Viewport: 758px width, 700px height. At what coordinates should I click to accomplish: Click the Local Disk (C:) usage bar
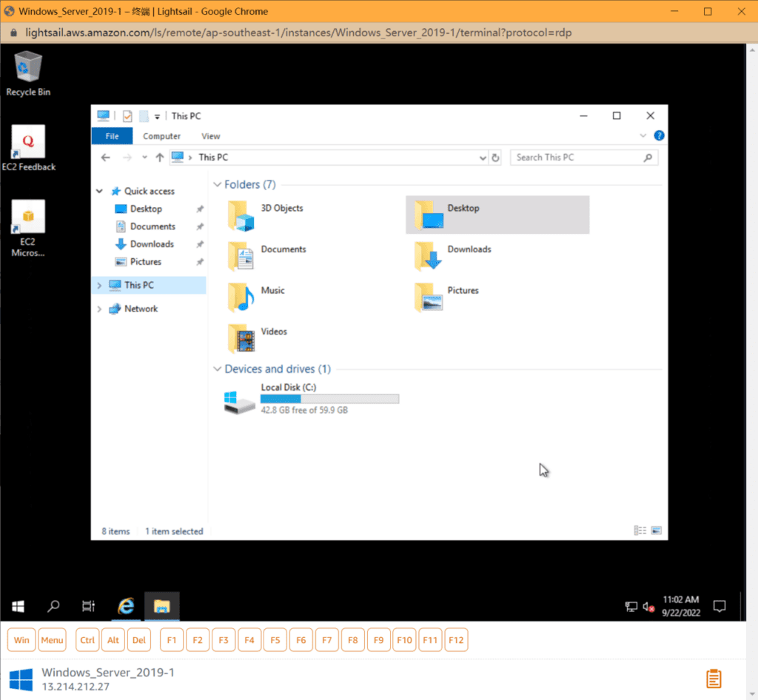[329, 399]
